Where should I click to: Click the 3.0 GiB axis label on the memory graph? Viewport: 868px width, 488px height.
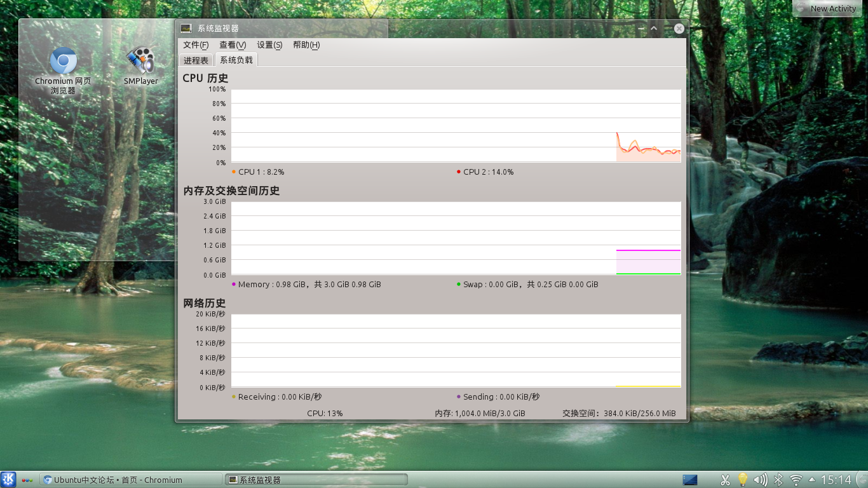click(x=215, y=201)
